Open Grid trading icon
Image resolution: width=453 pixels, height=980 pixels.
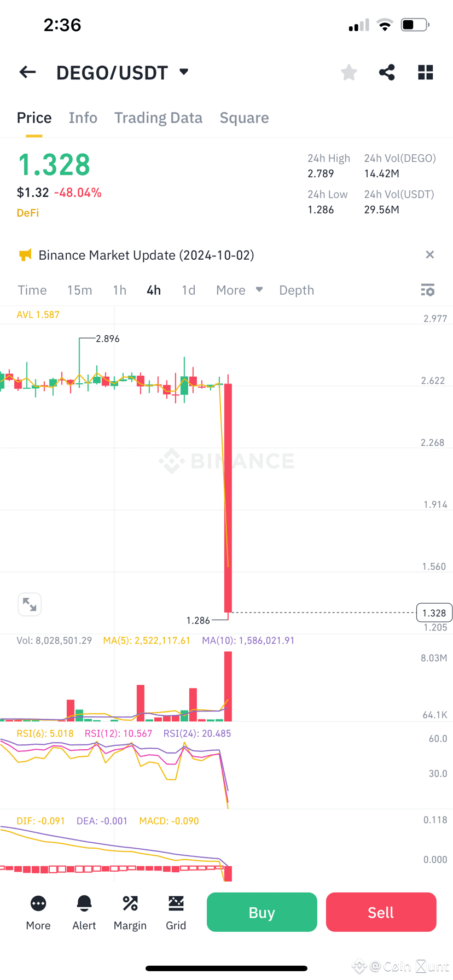point(176,913)
